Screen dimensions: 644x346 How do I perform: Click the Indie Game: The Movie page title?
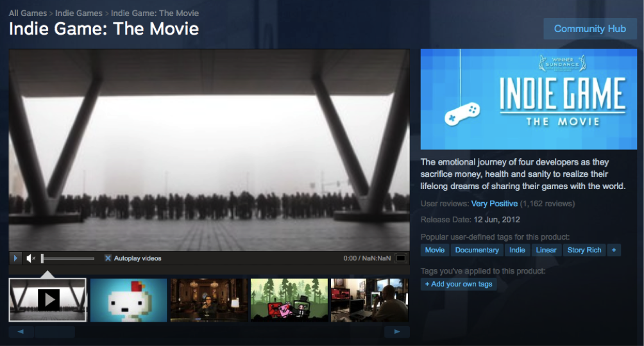(x=104, y=29)
